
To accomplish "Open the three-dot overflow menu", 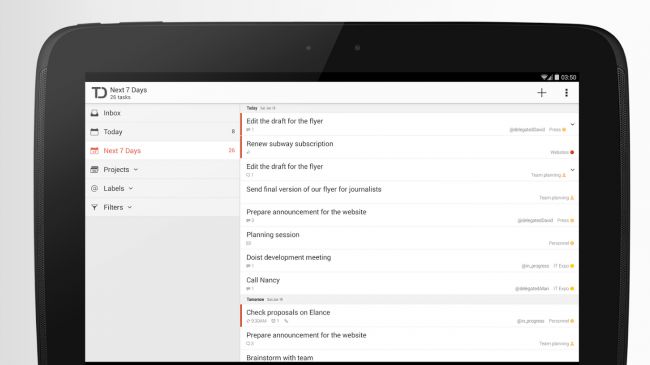I will point(566,92).
